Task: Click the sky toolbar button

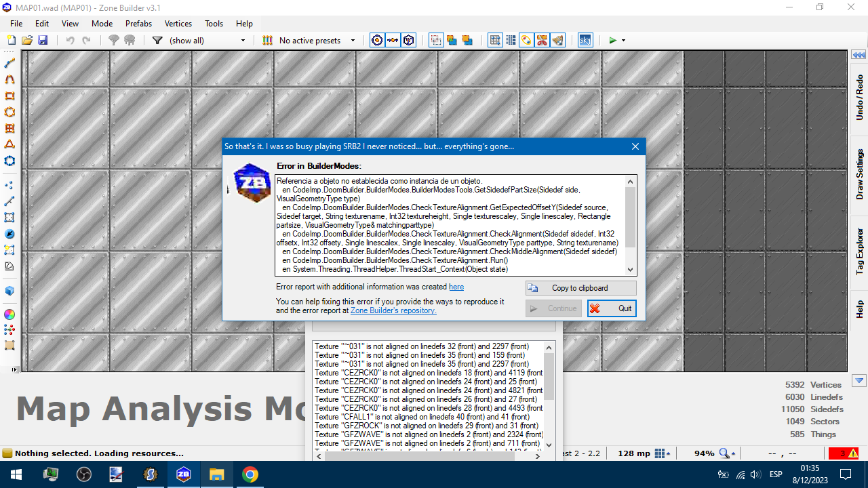Action: (585, 41)
